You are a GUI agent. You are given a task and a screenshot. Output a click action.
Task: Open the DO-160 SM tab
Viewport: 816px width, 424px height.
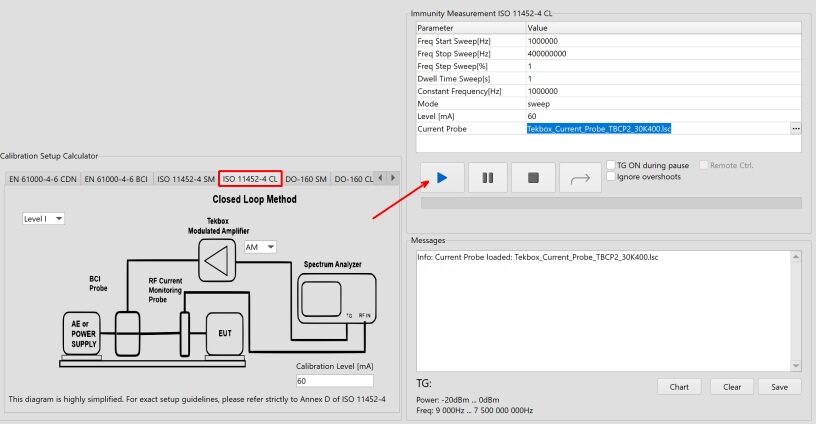[x=306, y=179]
